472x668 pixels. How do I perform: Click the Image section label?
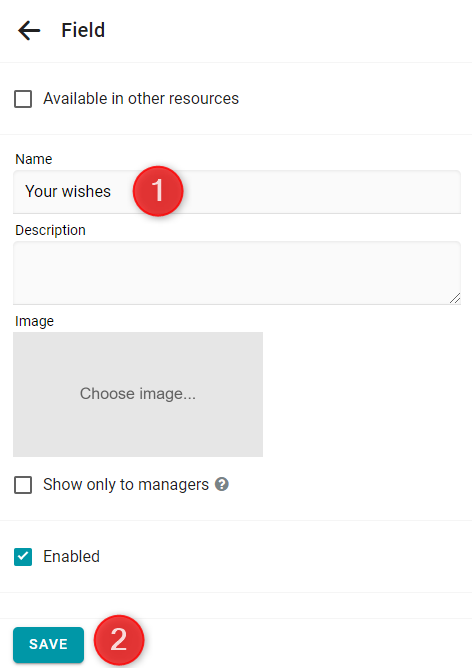(35, 321)
